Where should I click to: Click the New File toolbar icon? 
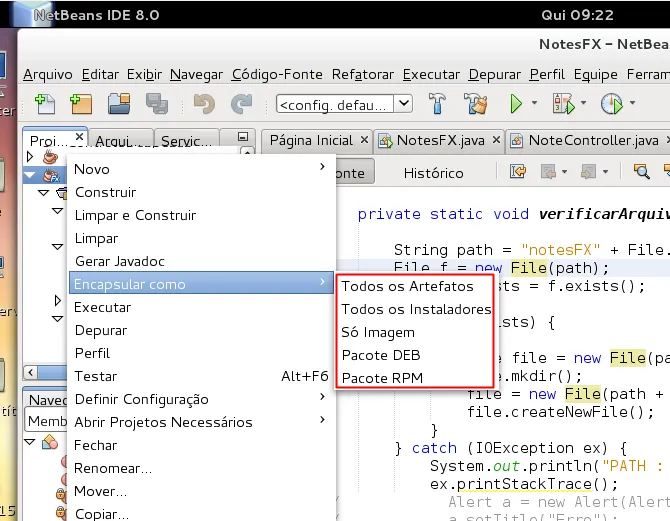[x=45, y=104]
